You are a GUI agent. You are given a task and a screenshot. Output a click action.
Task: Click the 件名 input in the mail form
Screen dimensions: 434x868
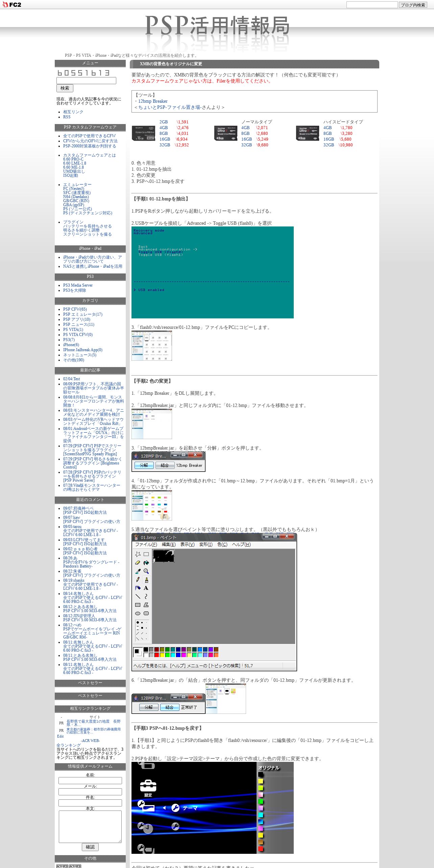coord(90,803)
